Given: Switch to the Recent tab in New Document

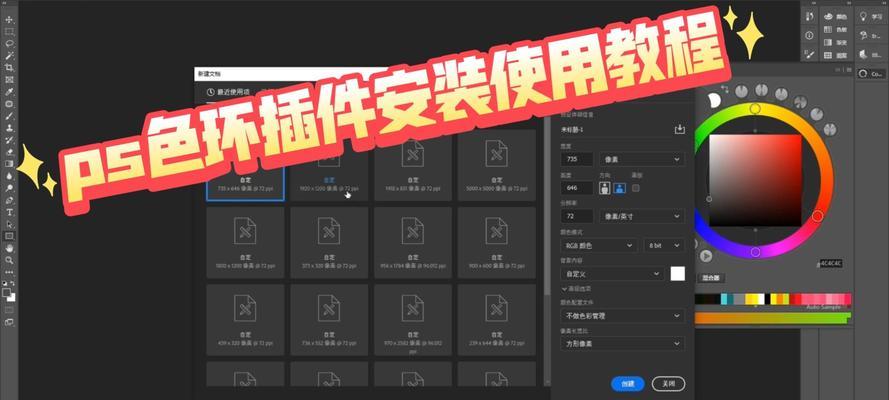Looking at the screenshot, I should [x=228, y=92].
